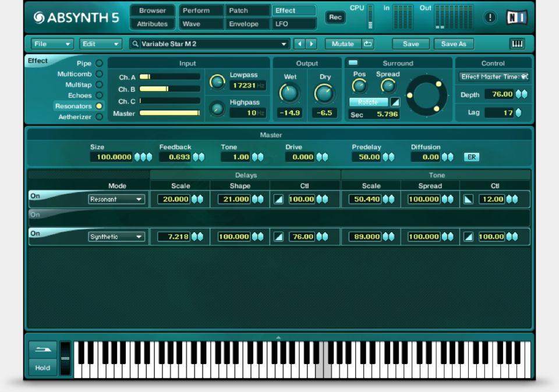Open the Synthetic mode dropdown
559x392 pixels.
[117, 237]
